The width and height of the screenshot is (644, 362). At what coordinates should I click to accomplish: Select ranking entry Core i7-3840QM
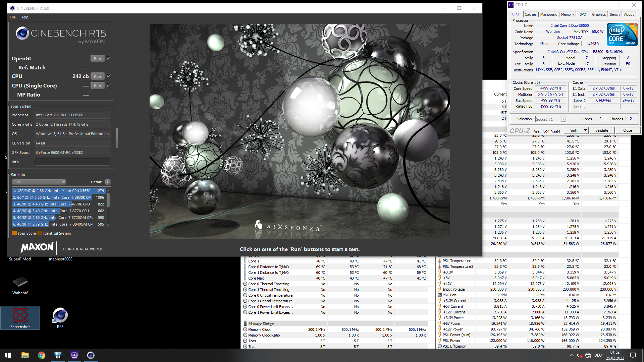click(x=59, y=224)
